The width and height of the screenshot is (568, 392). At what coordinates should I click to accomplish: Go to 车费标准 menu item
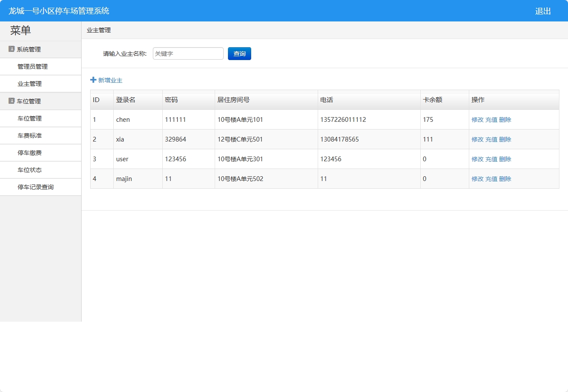[30, 136]
